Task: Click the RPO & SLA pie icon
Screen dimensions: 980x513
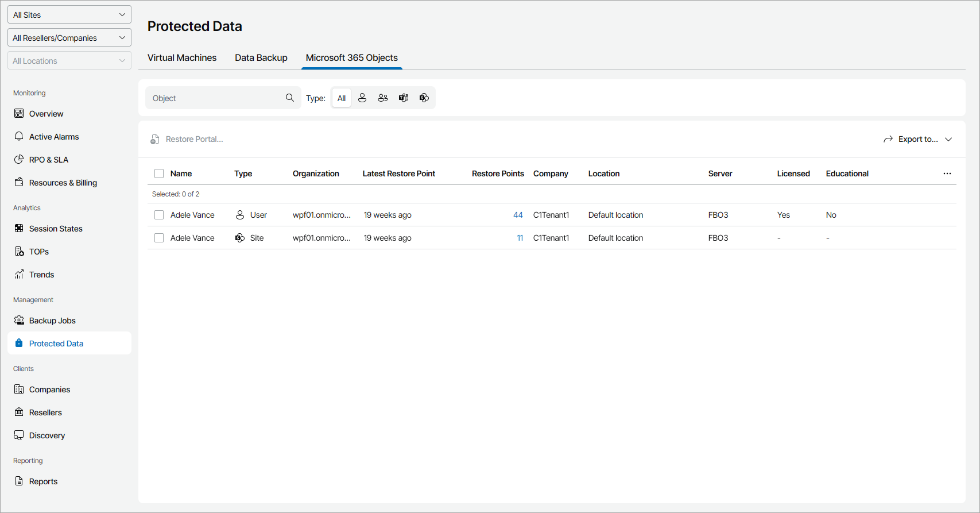Action: pos(19,160)
